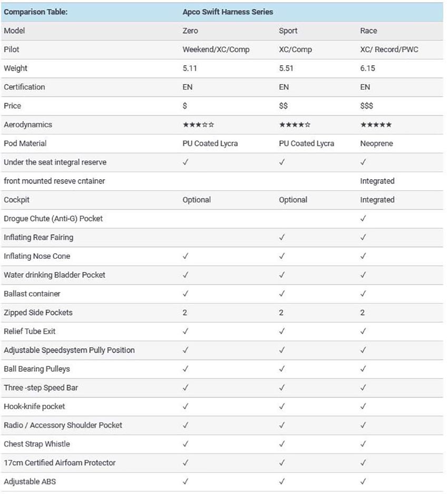Click Race checkmark for Adjustable ABS
The width and height of the screenshot is (448, 494).
[x=363, y=481]
